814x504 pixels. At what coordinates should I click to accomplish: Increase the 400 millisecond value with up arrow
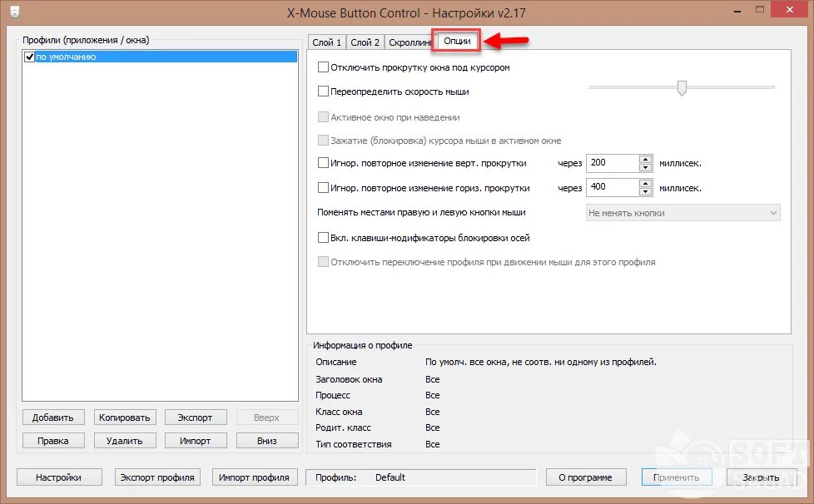pos(645,183)
